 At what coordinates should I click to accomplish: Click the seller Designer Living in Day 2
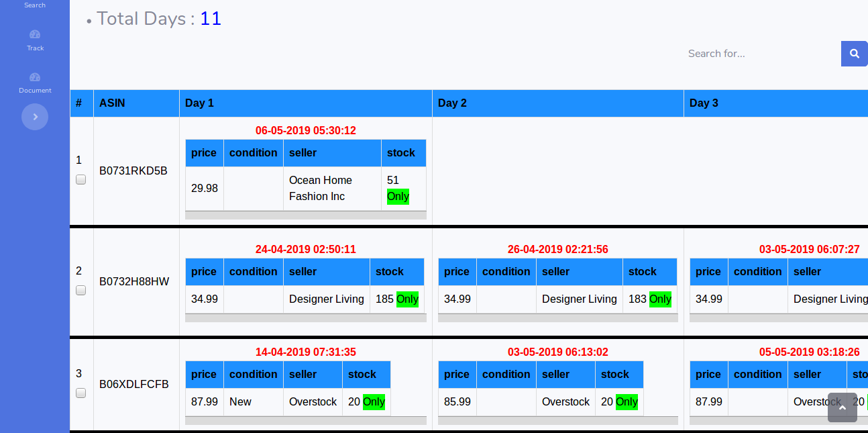click(579, 299)
